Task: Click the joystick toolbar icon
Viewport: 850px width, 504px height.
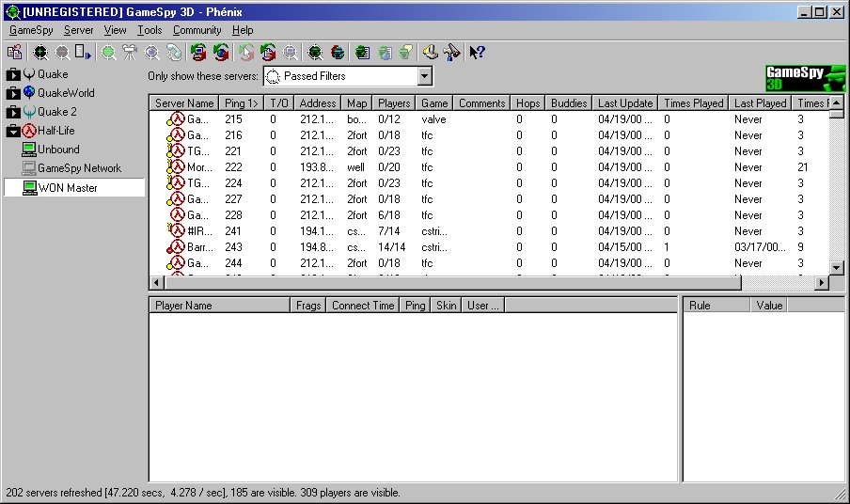Action: (x=431, y=53)
